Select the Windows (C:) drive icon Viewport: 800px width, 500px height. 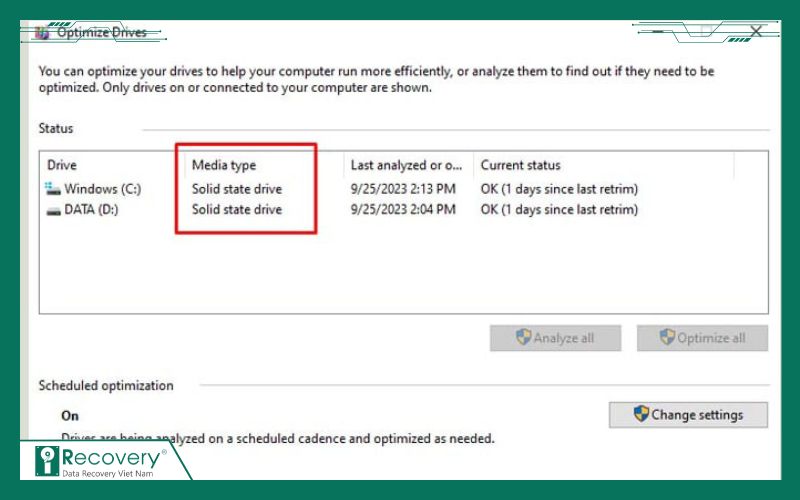click(53, 189)
